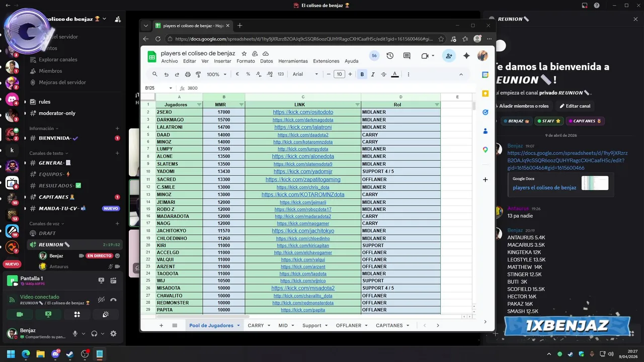Click the Editar canal button
The width and height of the screenshot is (644, 362).
[x=575, y=106]
